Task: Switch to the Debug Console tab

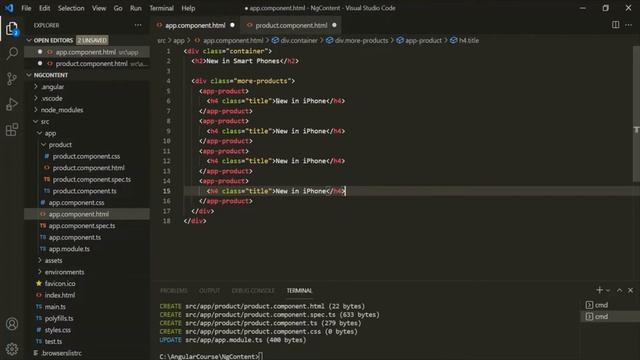Action: [253, 291]
